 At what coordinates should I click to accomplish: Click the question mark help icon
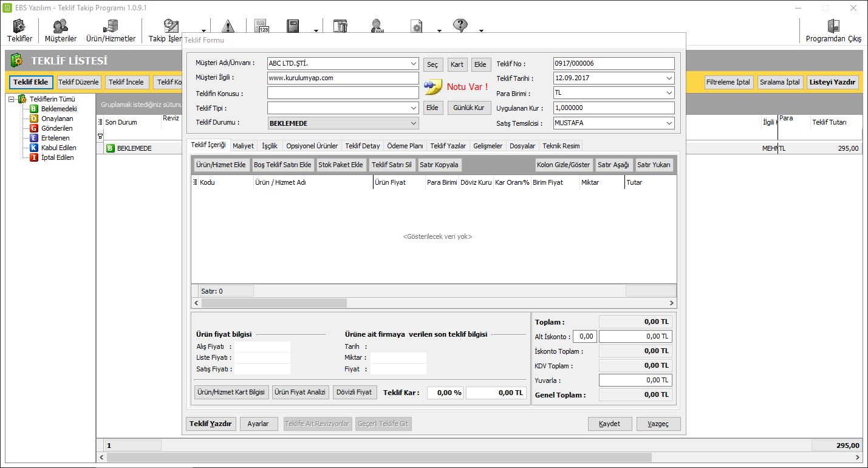(x=460, y=26)
